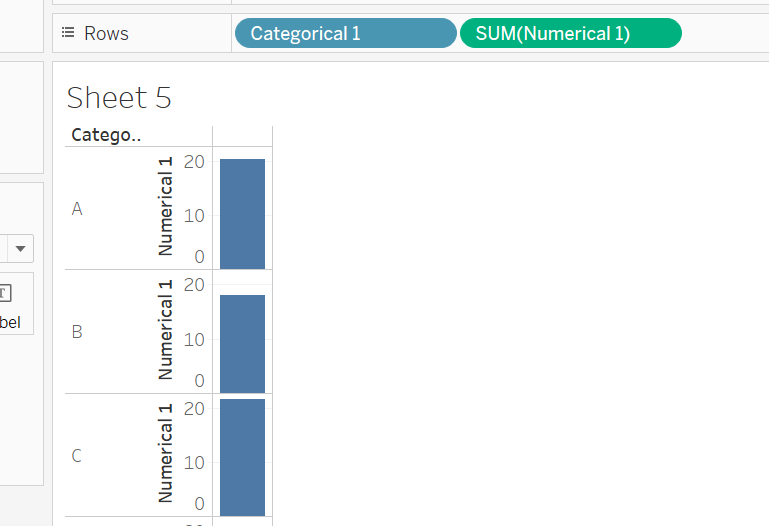Viewport: 769px width, 526px height.
Task: Click the Numerical 1 axis title in row C
Action: pos(166,454)
